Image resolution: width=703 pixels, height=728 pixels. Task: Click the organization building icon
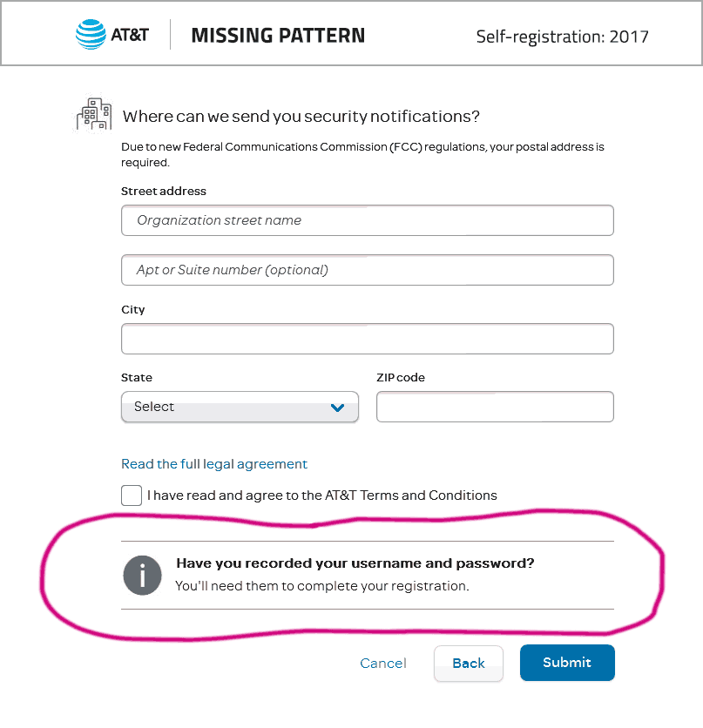[93, 113]
